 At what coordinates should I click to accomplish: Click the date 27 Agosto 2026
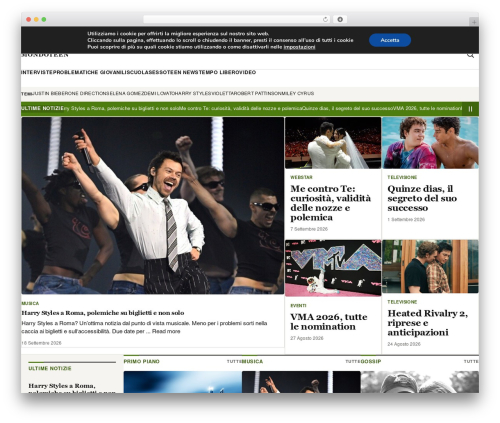coord(307,338)
